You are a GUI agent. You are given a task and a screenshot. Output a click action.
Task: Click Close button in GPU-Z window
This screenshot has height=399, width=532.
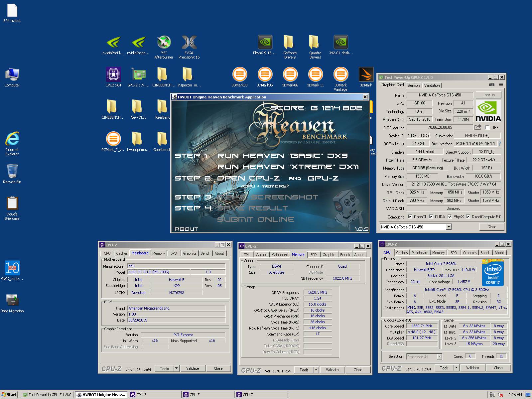491,227
